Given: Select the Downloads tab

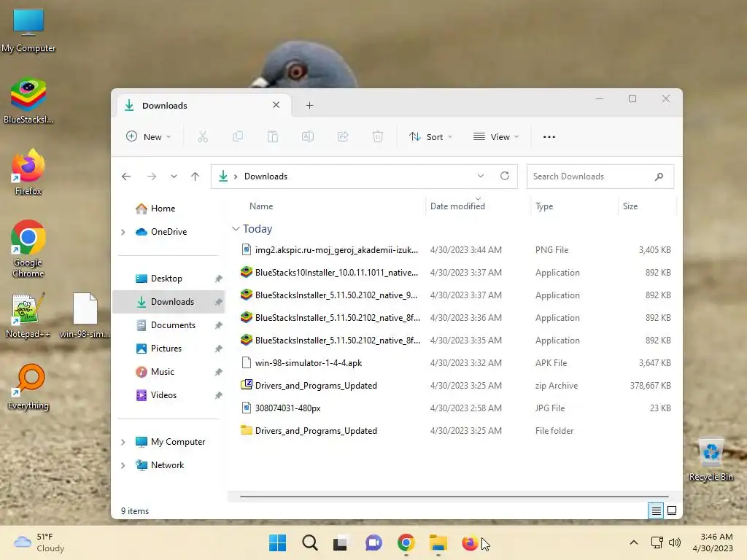Looking at the screenshot, I should tap(204, 106).
